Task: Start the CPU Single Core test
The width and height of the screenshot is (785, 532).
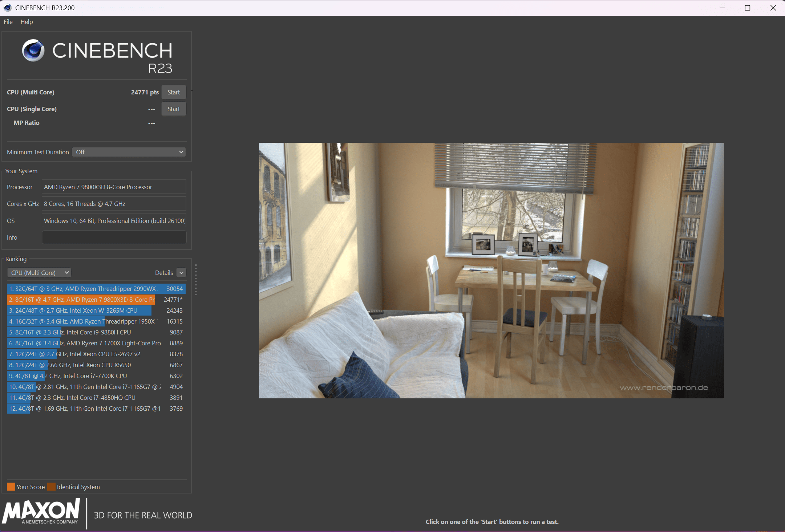Action: tap(174, 109)
